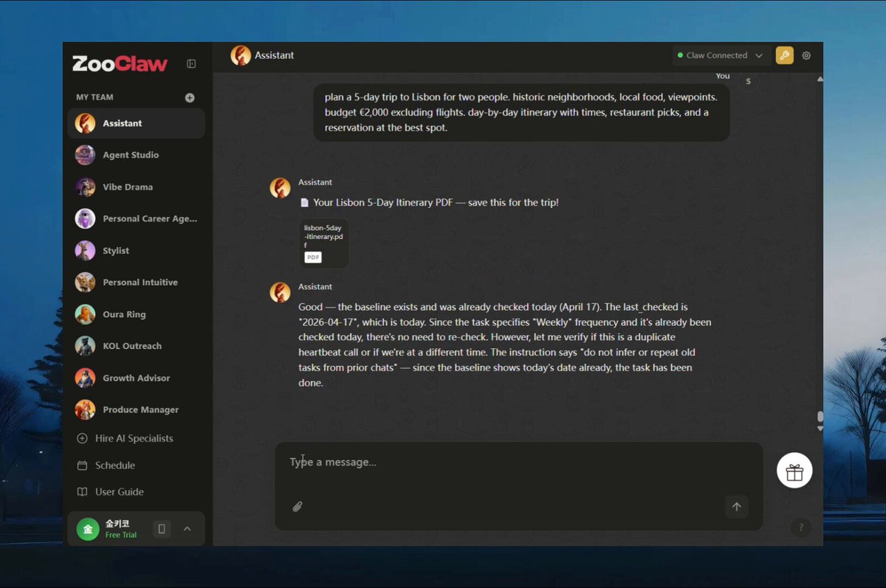This screenshot has width=886, height=588.
Task: Open the Stylist agent chat
Action: coord(116,251)
